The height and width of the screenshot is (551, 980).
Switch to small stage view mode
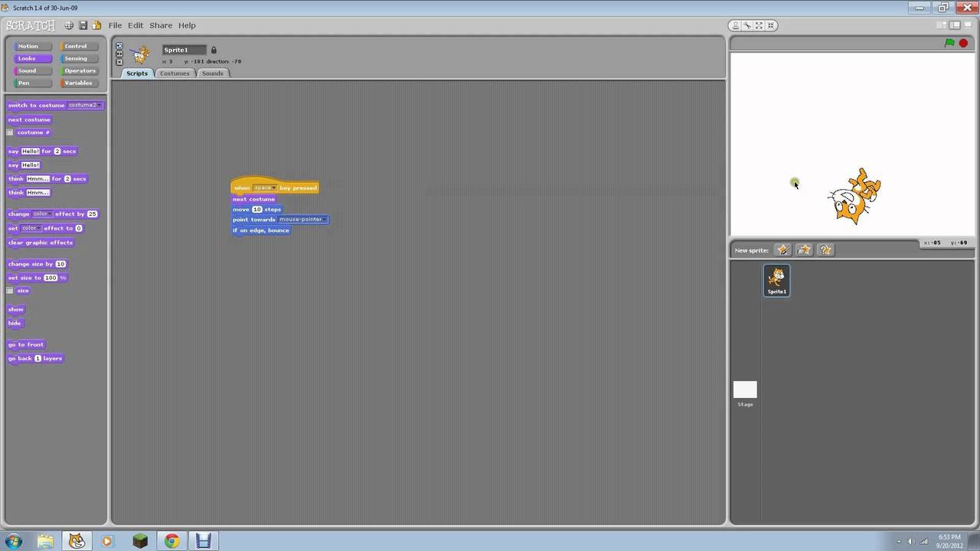(942, 25)
